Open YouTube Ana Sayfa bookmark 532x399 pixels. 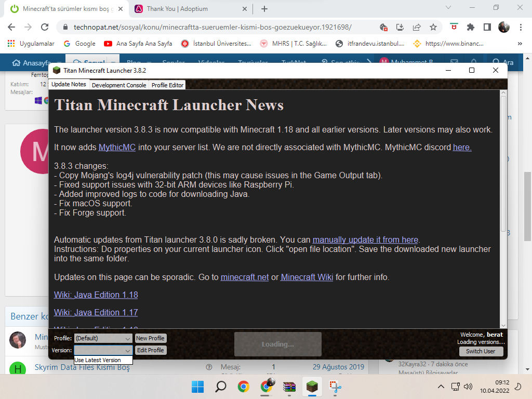(138, 44)
